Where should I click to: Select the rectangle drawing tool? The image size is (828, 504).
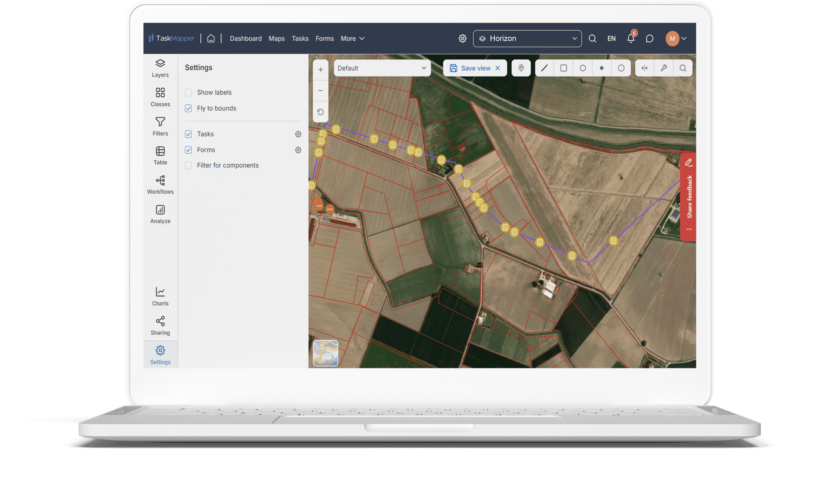click(563, 68)
